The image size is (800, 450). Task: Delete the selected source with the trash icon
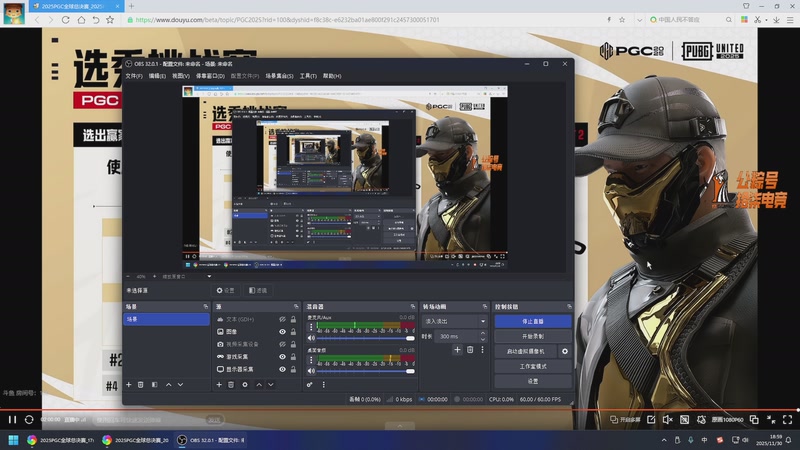pos(231,385)
